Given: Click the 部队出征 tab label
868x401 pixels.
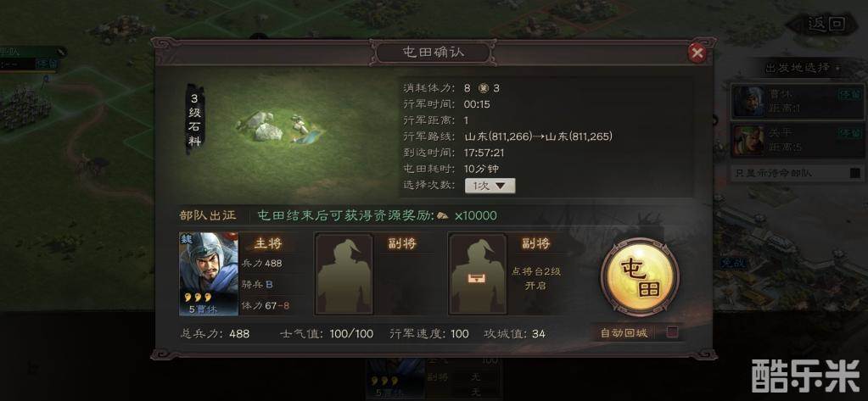Looking at the screenshot, I should 208,215.
